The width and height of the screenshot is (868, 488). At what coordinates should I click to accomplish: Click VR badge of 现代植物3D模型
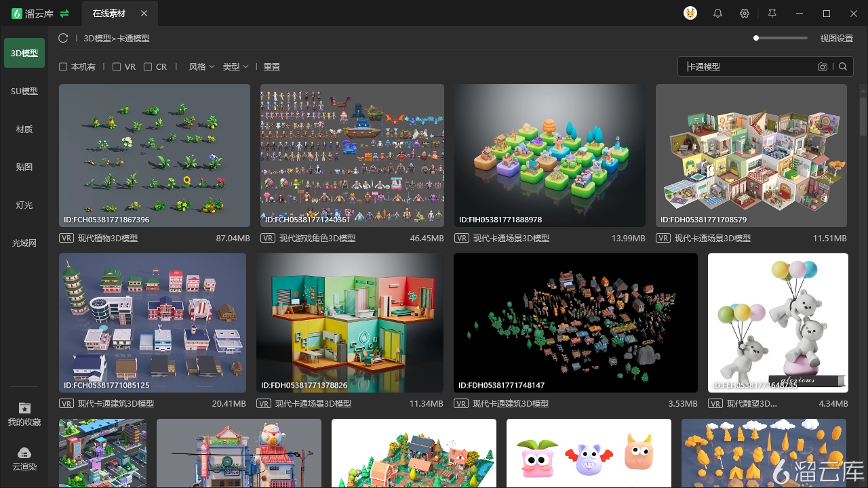click(x=66, y=238)
